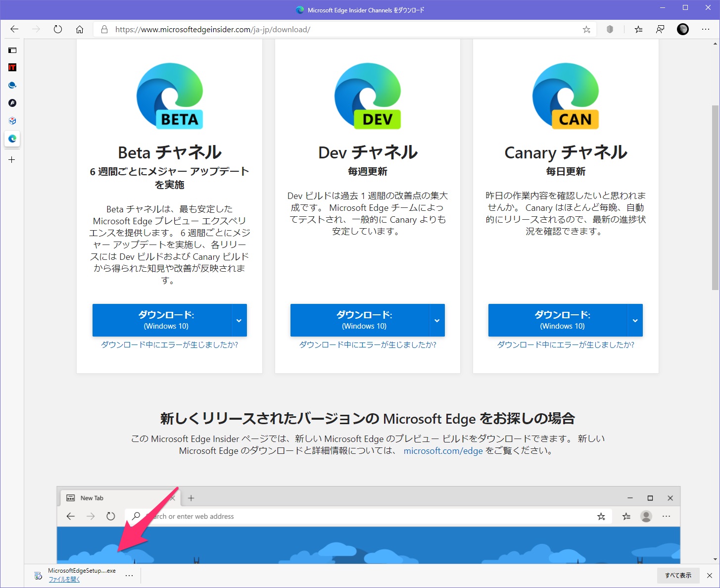The height and width of the screenshot is (588, 720).
Task: Click the scrollbar up arrow
Action: click(715, 44)
